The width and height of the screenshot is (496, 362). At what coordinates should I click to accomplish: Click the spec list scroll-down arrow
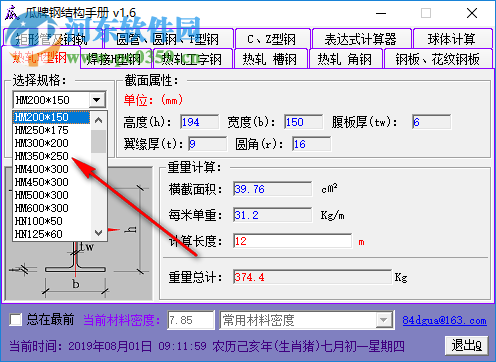(x=98, y=232)
